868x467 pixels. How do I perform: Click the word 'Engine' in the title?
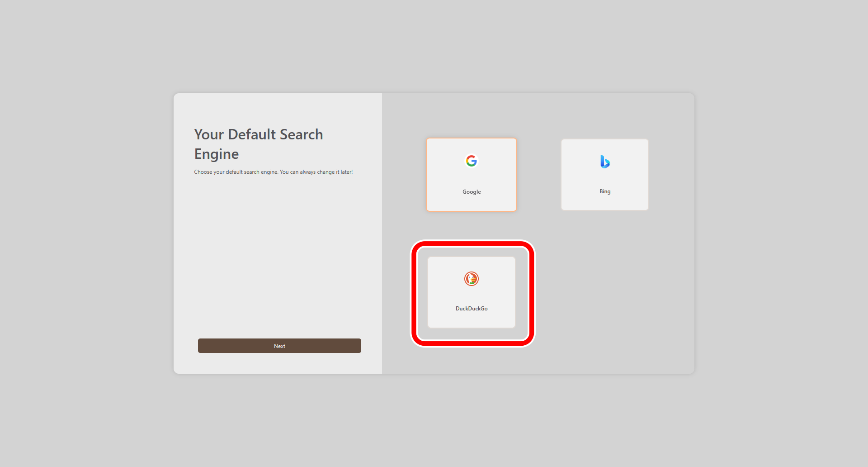pos(217,154)
